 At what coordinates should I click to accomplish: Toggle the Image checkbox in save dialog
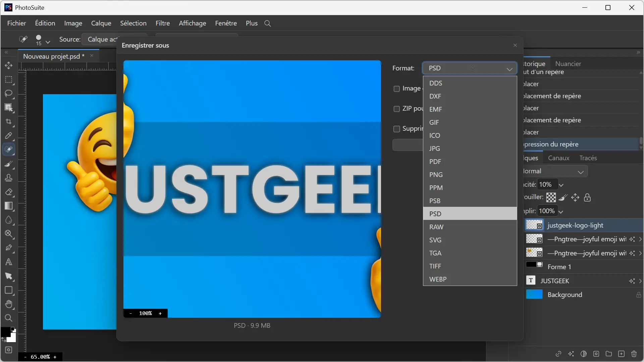[x=396, y=89]
